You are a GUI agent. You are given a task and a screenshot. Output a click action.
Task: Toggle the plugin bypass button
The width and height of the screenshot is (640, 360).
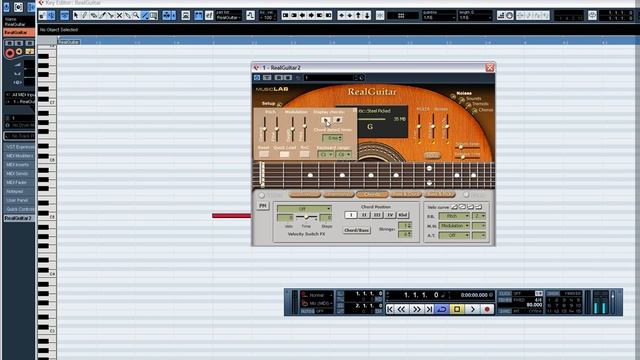click(x=257, y=78)
